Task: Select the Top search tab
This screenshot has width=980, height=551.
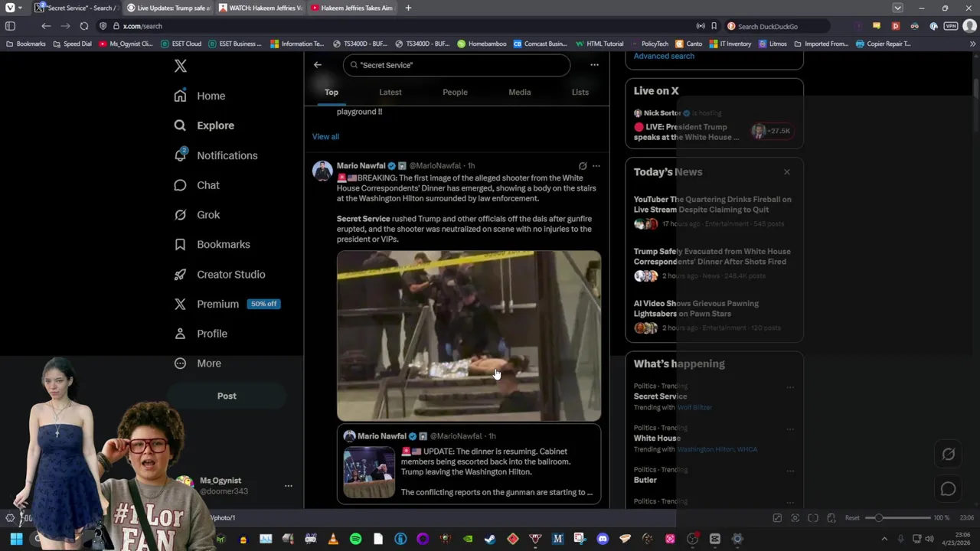Action: click(331, 92)
